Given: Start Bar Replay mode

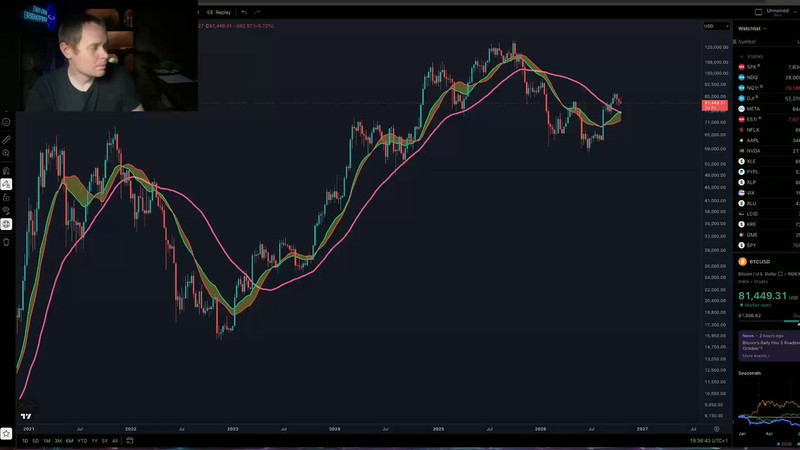Looking at the screenshot, I should [219, 12].
